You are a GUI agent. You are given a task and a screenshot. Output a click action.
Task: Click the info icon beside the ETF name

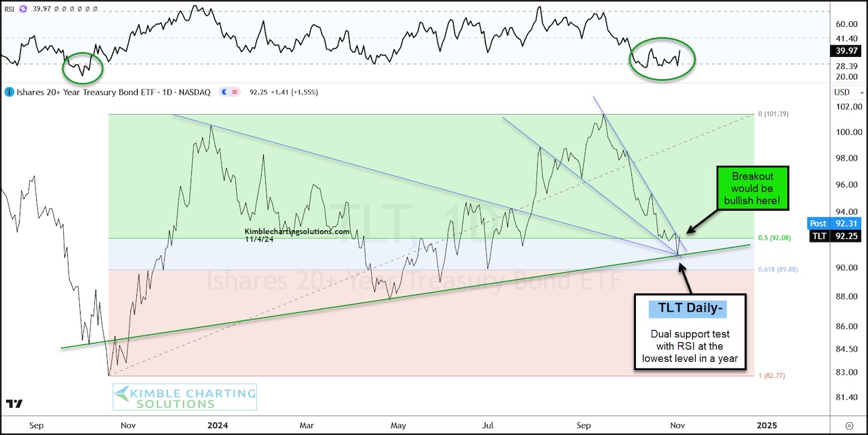point(9,92)
